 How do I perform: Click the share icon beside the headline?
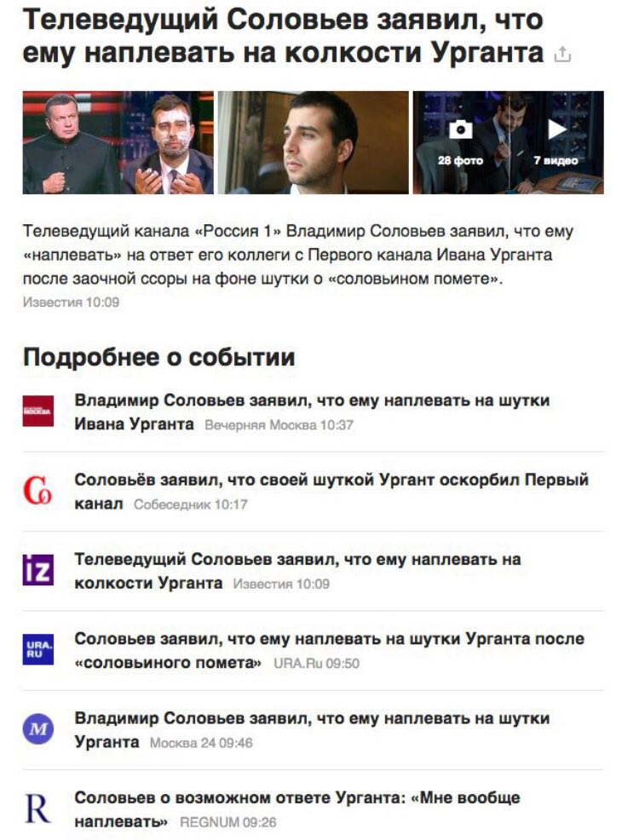pyautogui.click(x=562, y=55)
